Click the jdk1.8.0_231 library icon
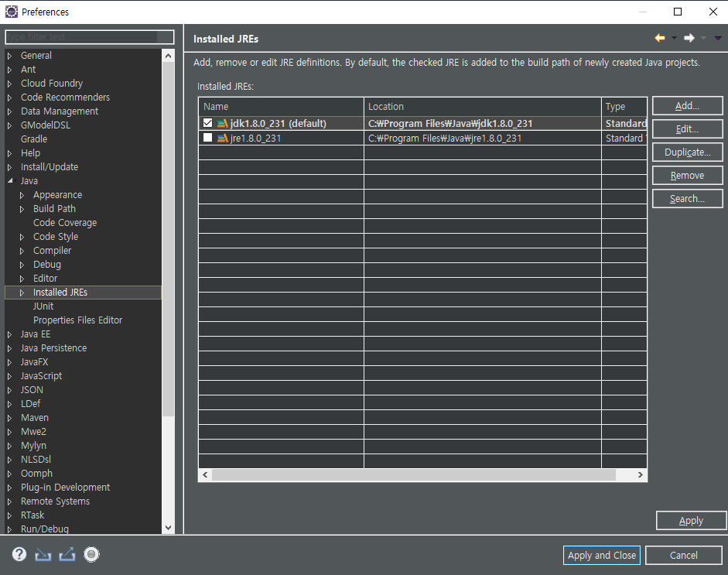The image size is (728, 575). click(222, 124)
